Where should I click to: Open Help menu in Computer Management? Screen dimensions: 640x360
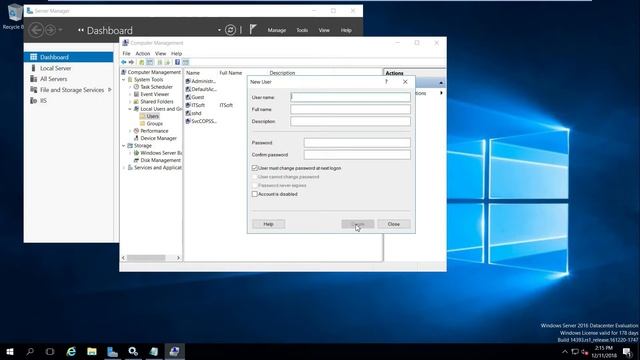pyautogui.click(x=176, y=53)
